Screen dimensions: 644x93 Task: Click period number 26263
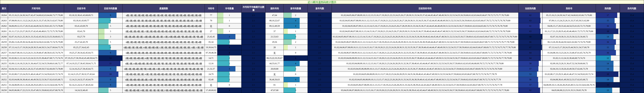(4, 21)
